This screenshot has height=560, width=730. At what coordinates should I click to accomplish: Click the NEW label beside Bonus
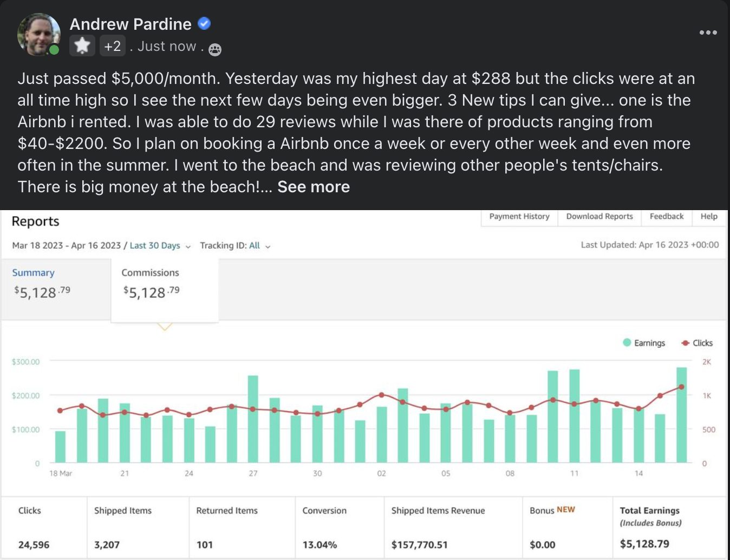pos(566,510)
